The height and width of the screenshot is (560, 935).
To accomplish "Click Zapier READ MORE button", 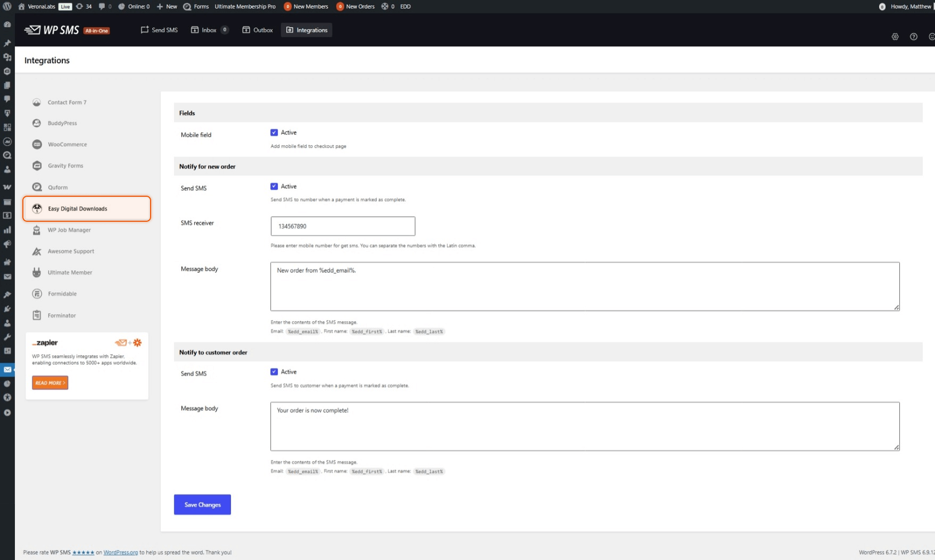I will [50, 383].
